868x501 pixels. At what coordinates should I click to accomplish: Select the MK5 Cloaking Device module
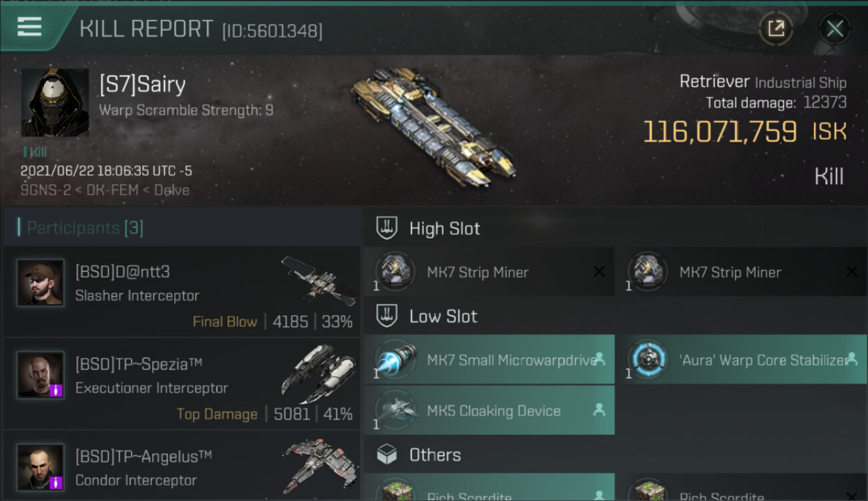point(489,410)
